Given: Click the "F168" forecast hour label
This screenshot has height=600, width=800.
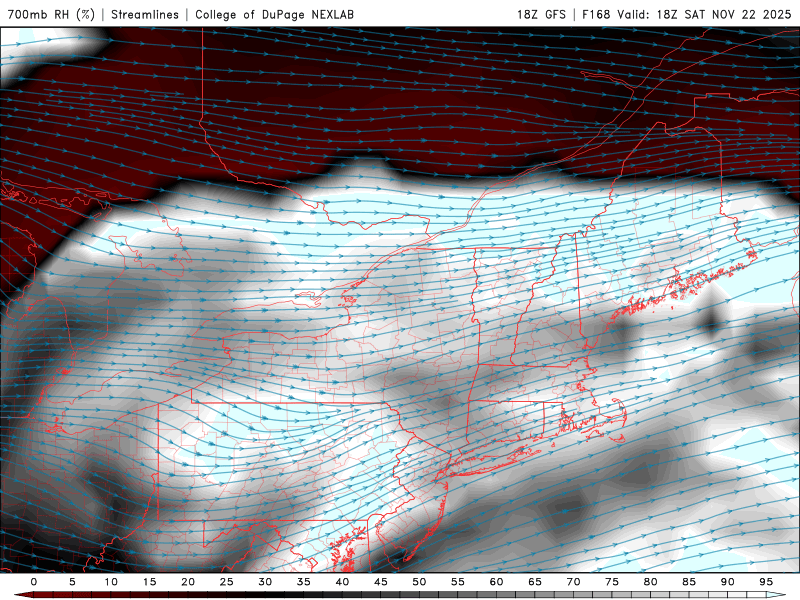Looking at the screenshot, I should click(x=596, y=14).
